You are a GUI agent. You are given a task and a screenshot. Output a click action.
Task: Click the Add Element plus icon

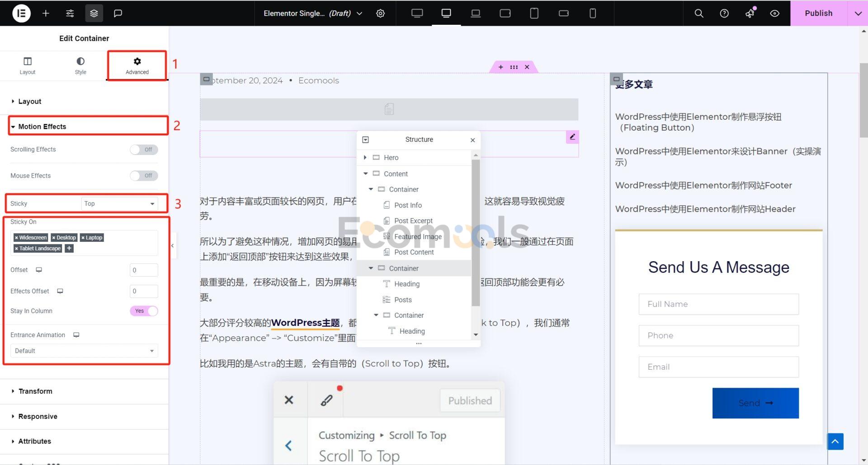[46, 13]
